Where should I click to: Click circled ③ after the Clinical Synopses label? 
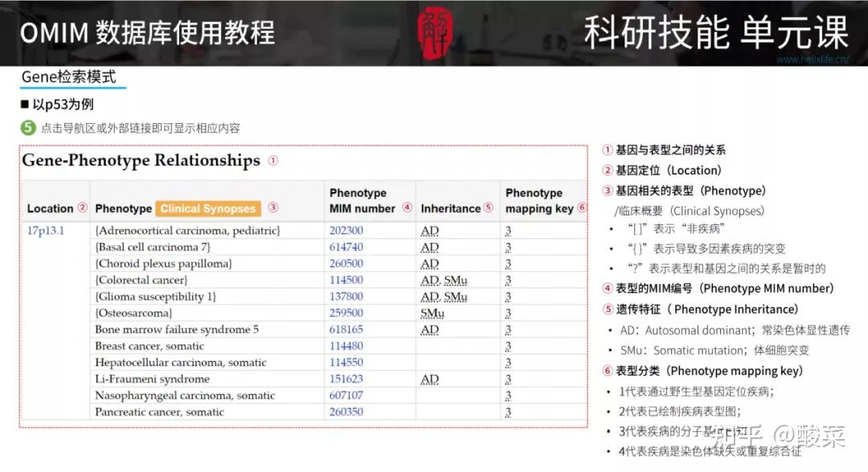click(273, 208)
